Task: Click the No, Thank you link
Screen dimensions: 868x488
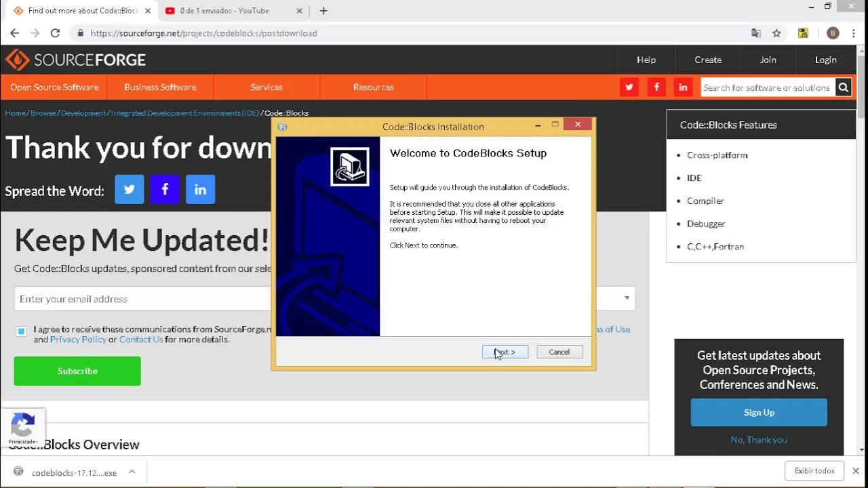Action: pos(759,440)
